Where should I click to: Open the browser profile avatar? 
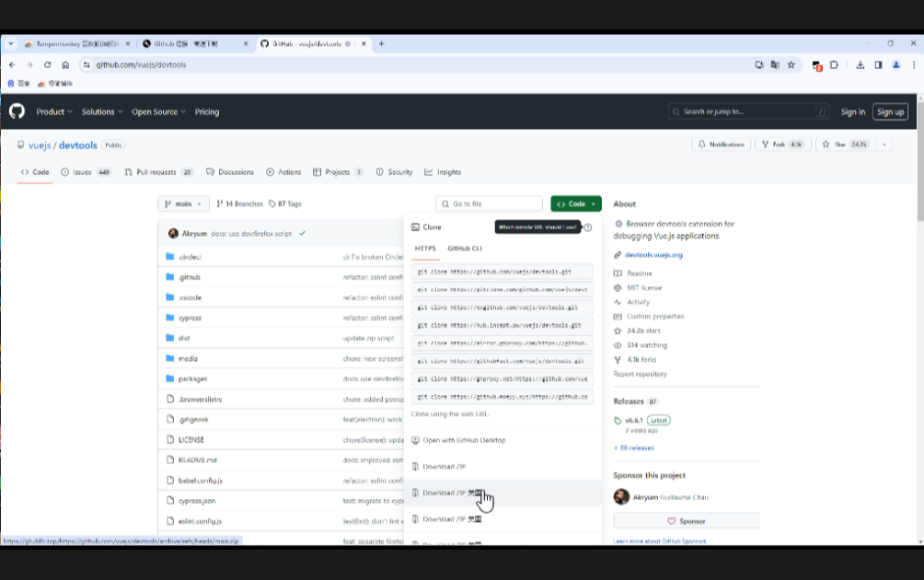point(896,64)
